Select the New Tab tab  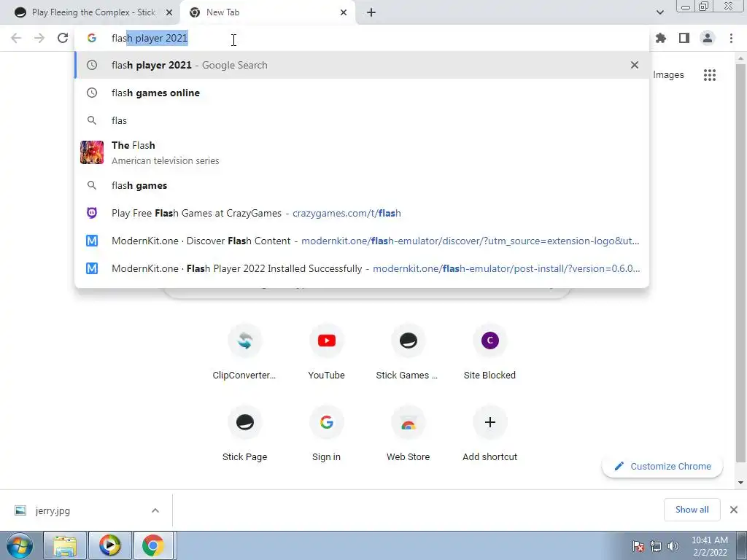tap(268, 12)
